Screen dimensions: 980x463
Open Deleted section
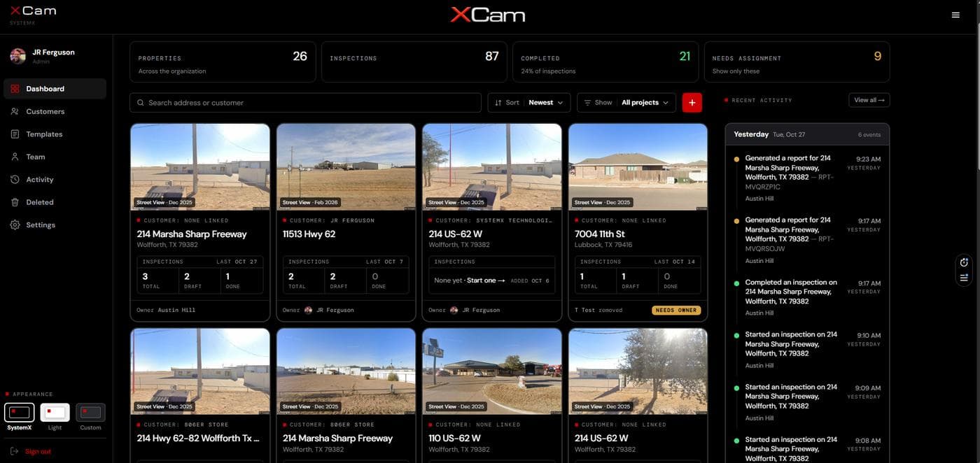pyautogui.click(x=55, y=202)
